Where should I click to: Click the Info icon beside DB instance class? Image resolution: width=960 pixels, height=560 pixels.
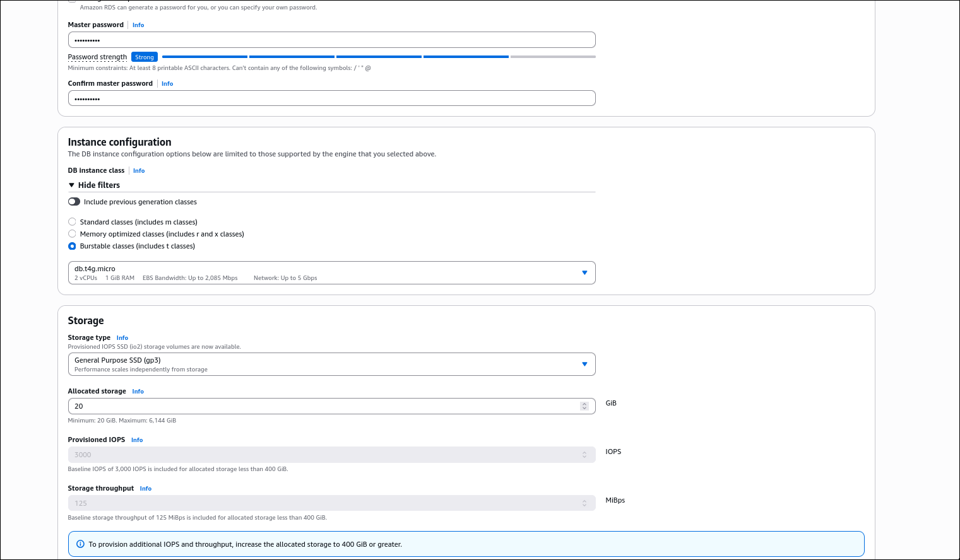coord(138,170)
